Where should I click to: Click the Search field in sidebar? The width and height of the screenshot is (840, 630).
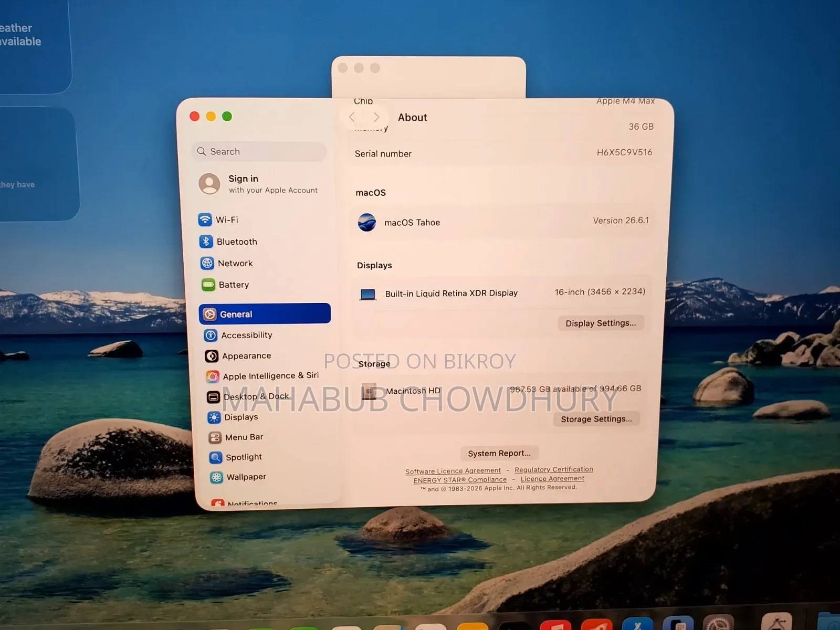coord(259,151)
